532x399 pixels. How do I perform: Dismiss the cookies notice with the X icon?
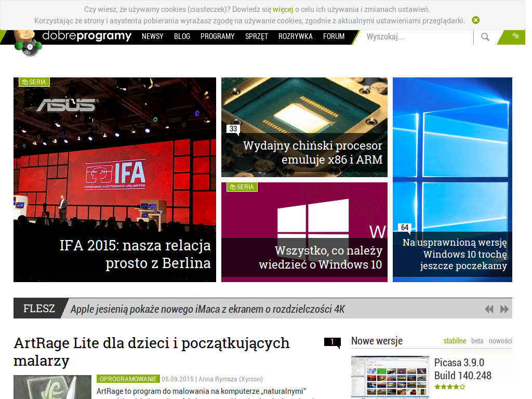tap(476, 20)
